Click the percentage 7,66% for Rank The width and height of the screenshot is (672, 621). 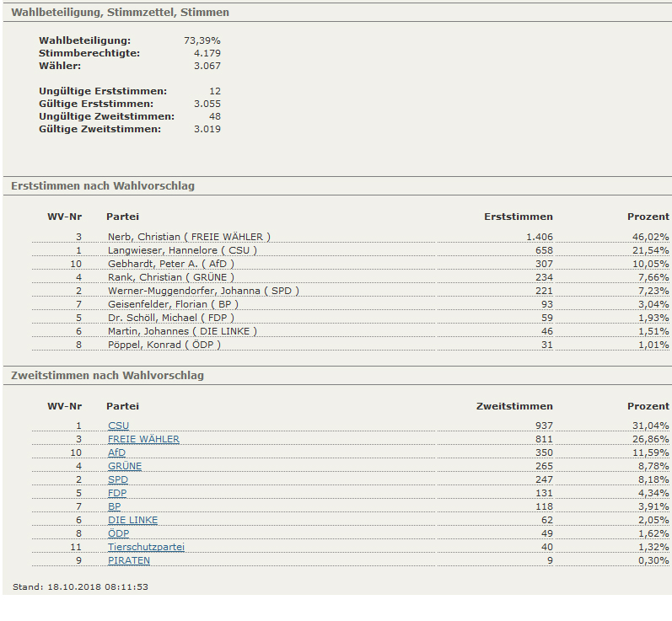(653, 277)
